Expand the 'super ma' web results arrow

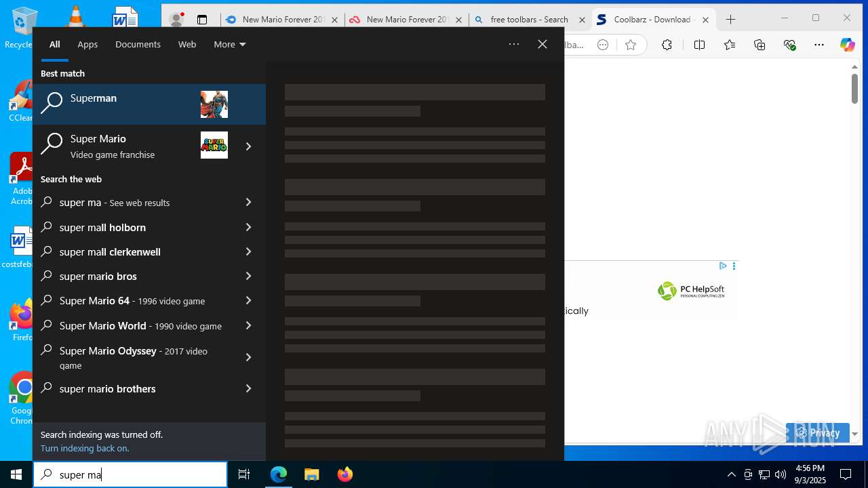248,202
